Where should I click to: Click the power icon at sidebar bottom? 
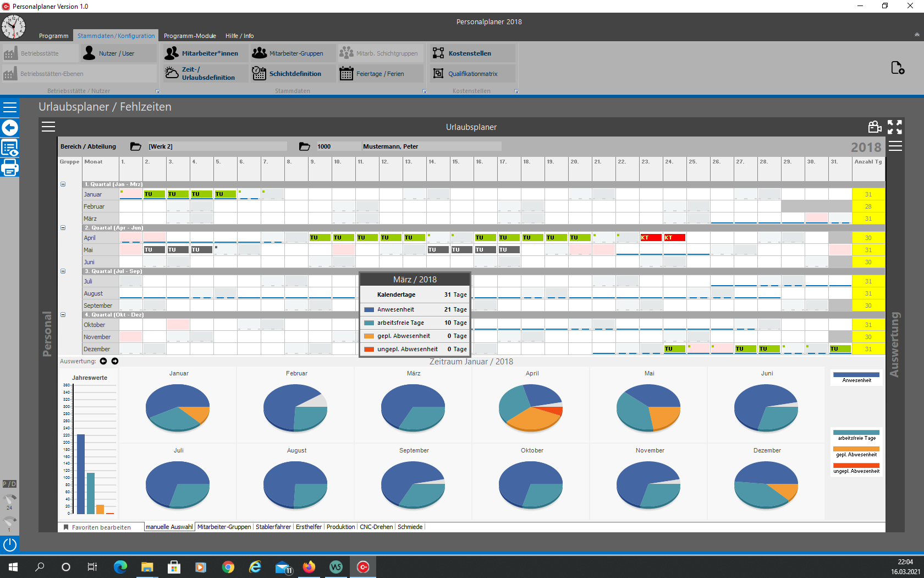click(x=10, y=544)
